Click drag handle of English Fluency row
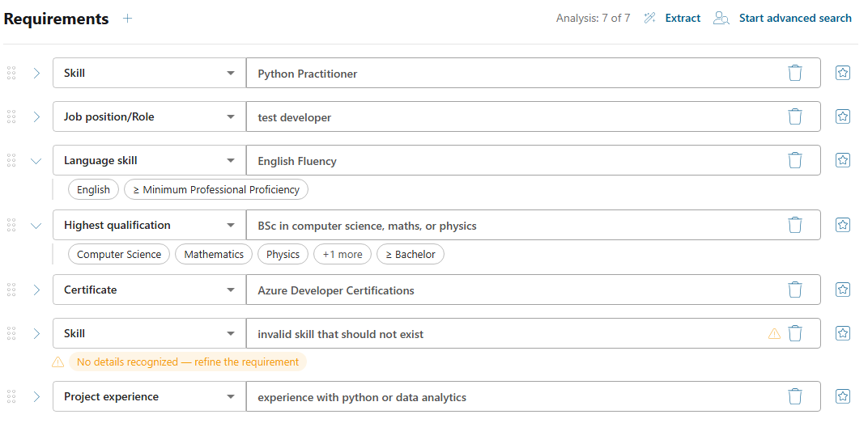The height and width of the screenshot is (423, 868). click(11, 160)
